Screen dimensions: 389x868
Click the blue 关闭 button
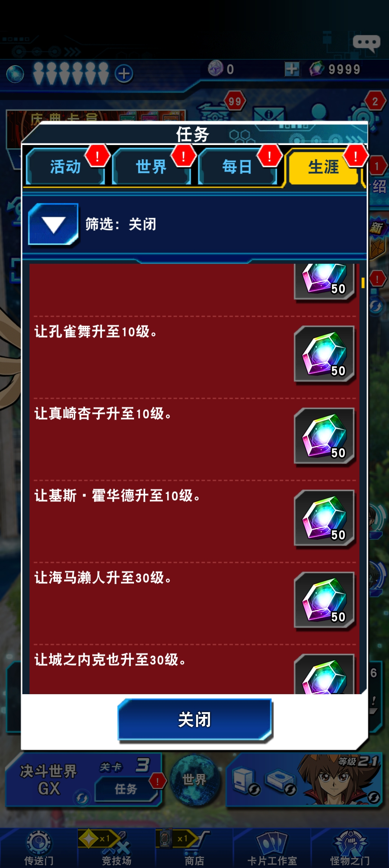click(194, 720)
